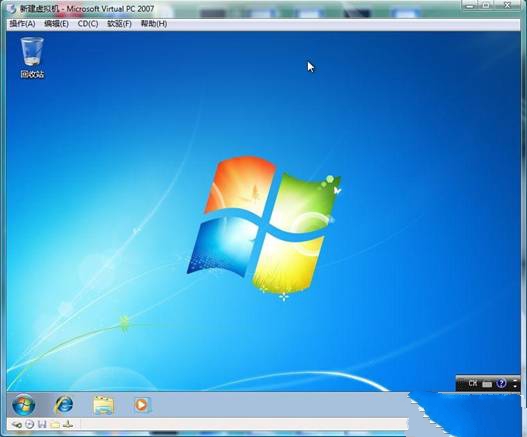Screen dimensions: 527x437
Task: Click the CD drive status icon
Action: (x=30, y=425)
